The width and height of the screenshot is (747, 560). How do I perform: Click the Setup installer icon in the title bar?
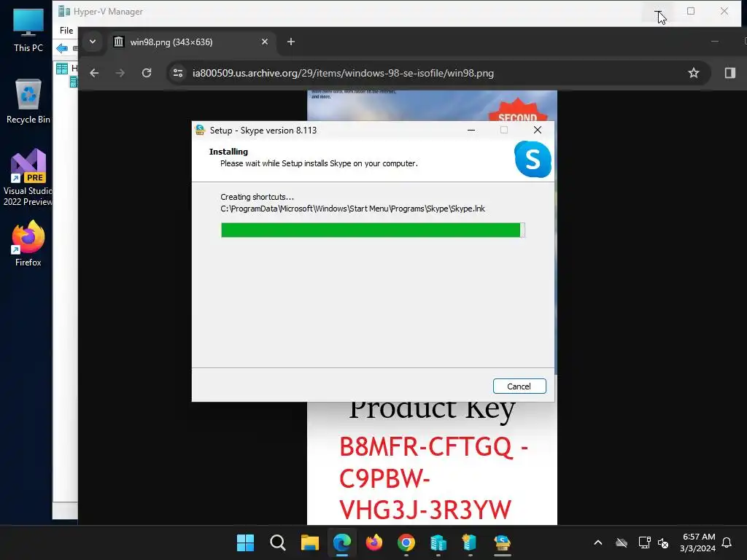[x=200, y=130]
